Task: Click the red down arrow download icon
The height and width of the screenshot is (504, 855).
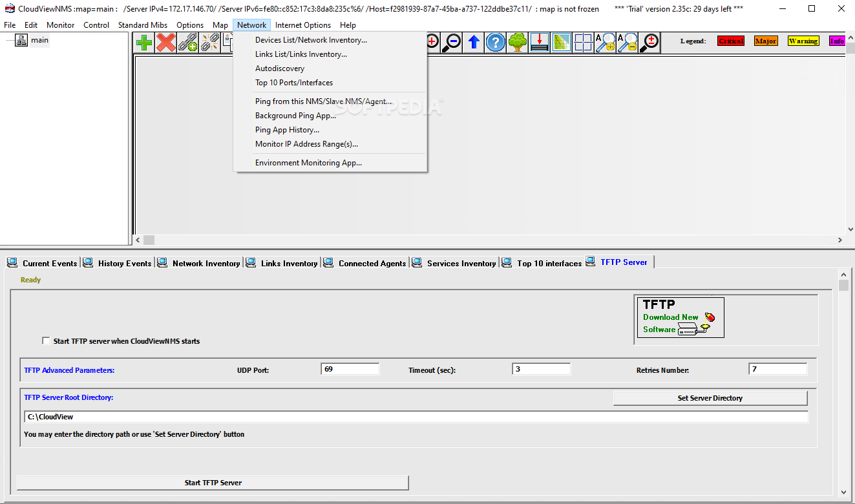Action: (540, 43)
